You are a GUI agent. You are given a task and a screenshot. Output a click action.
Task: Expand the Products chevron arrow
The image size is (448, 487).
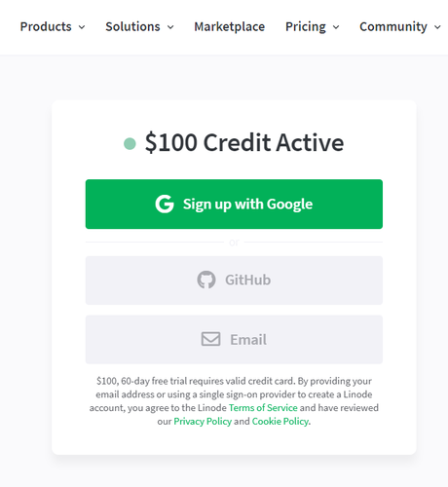[x=82, y=27]
